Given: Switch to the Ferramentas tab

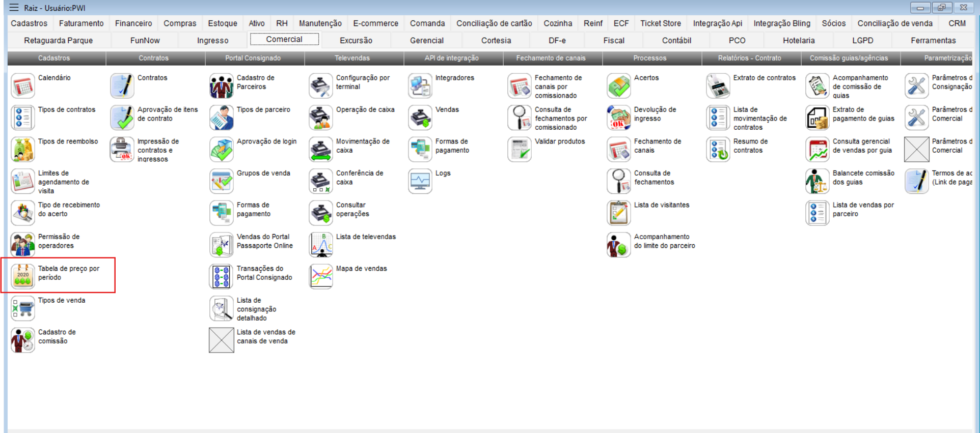Looking at the screenshot, I should 933,40.
